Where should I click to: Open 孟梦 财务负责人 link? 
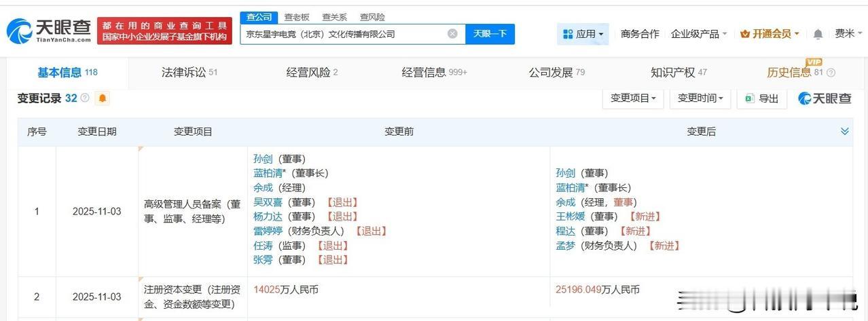565,246
